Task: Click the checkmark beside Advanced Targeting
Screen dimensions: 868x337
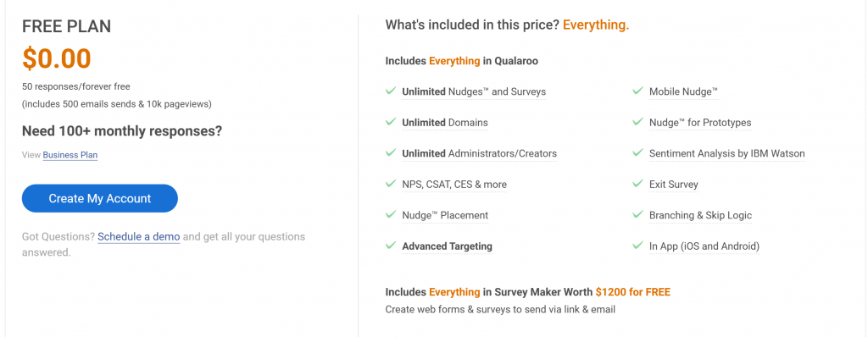Action: (x=390, y=246)
